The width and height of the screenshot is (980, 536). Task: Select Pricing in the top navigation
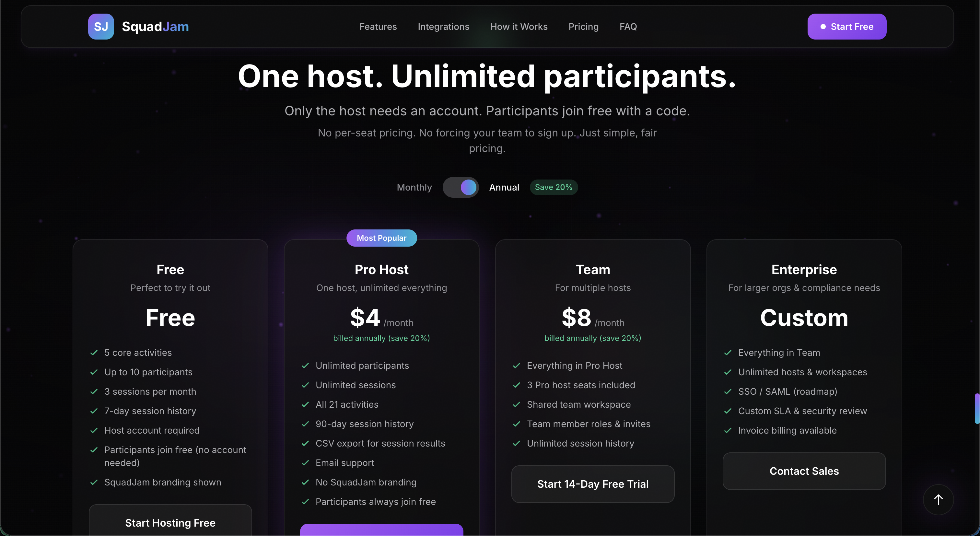583,27
